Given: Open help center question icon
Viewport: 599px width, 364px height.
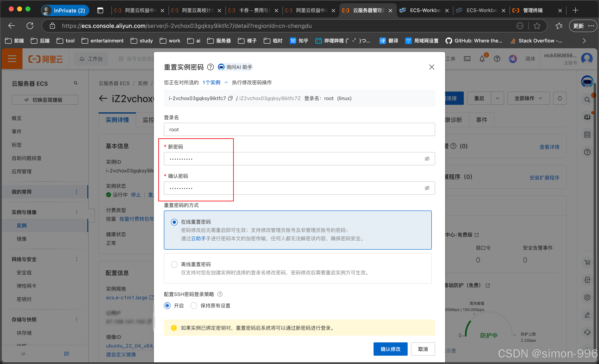Looking at the screenshot, I should (x=497, y=59).
